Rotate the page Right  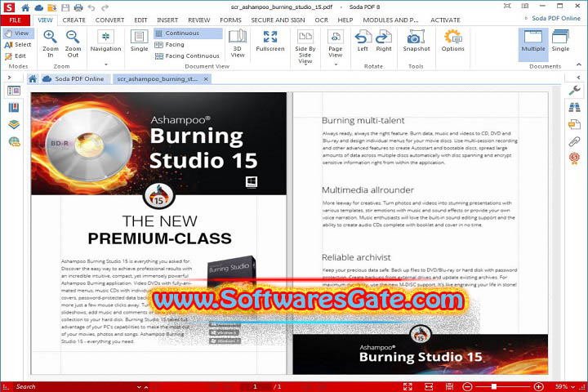point(384,41)
